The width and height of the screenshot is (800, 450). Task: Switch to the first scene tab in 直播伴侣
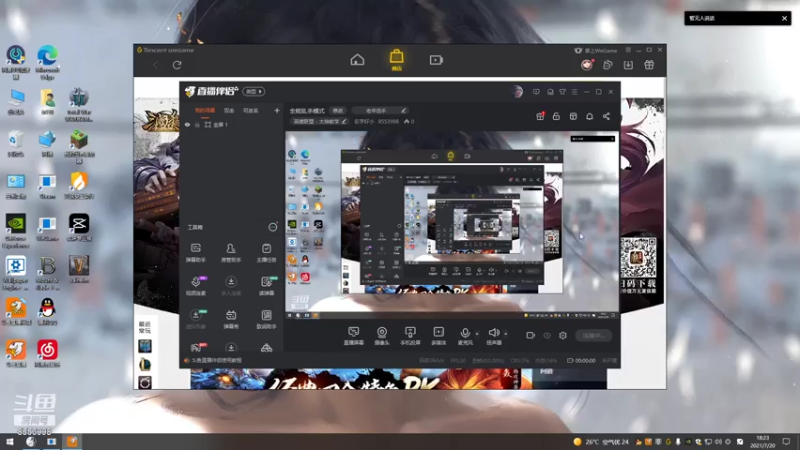205,110
